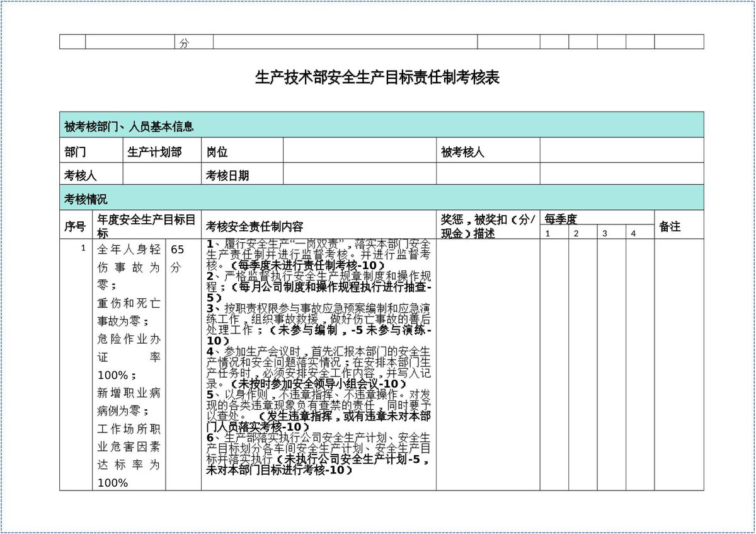Click the 序号 column header

(76, 225)
